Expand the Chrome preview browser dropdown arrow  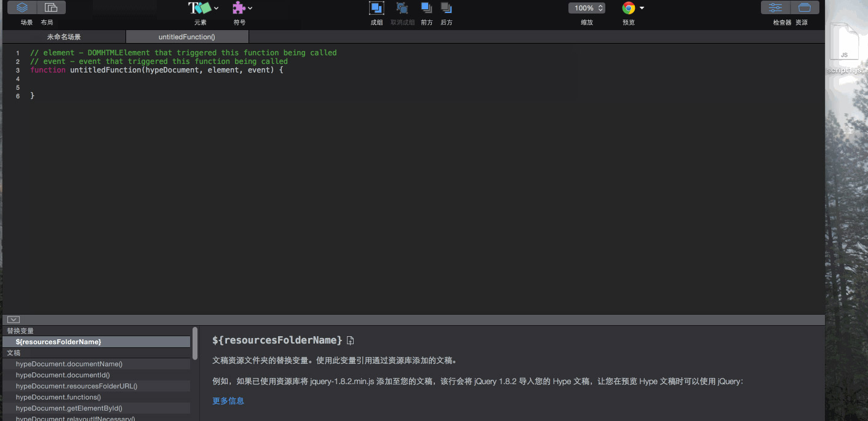[642, 8]
